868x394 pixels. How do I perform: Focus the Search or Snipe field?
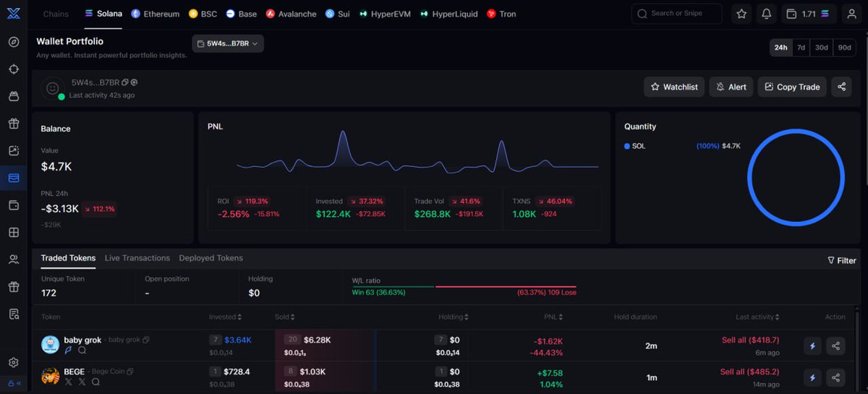(676, 14)
